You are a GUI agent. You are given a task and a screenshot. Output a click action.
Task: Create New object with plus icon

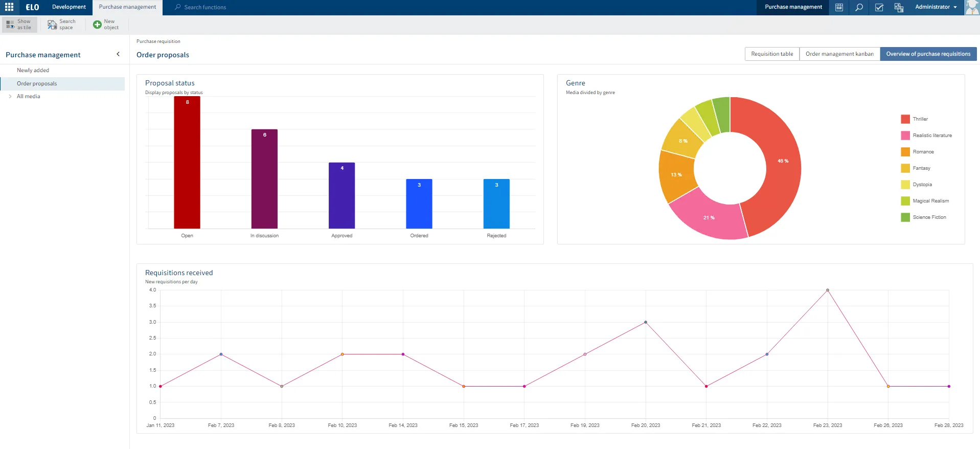click(x=106, y=25)
